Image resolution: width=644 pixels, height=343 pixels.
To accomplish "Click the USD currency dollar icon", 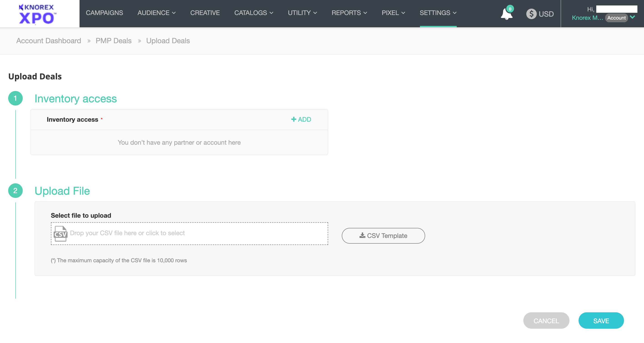I will click(x=531, y=14).
